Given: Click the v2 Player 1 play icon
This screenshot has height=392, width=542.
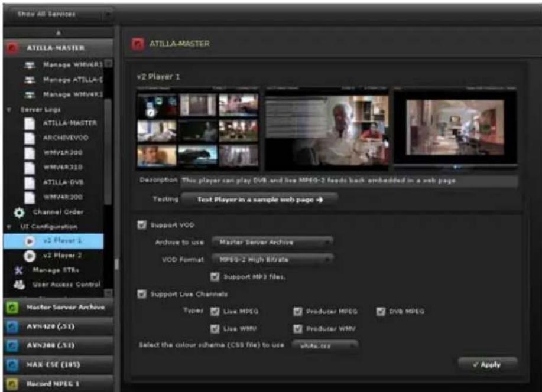Looking at the screenshot, I should [30, 241].
